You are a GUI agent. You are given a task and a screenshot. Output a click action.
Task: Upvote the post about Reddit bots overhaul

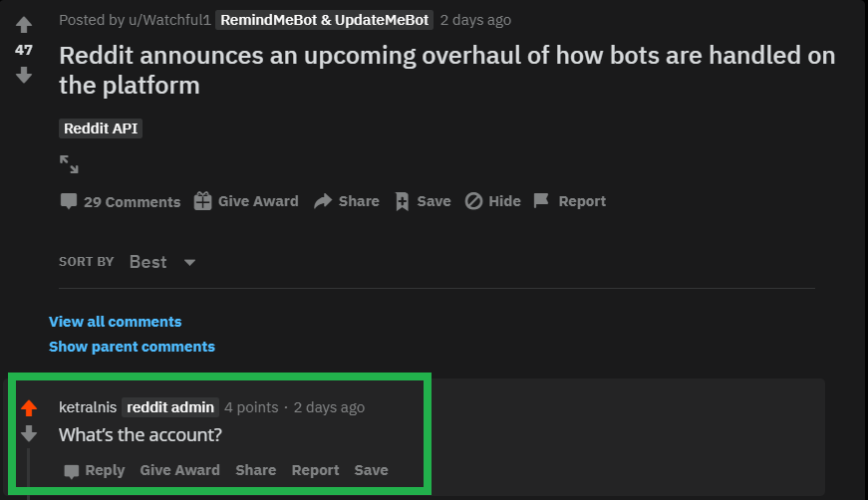pos(24,25)
